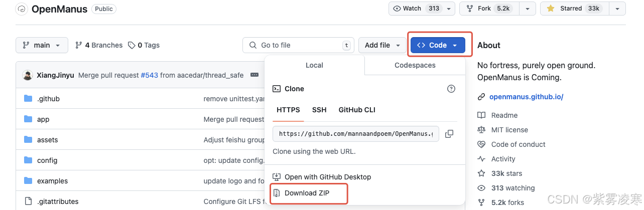The width and height of the screenshot is (644, 210).
Task: Open the Code of conduct link
Action: pyautogui.click(x=519, y=144)
